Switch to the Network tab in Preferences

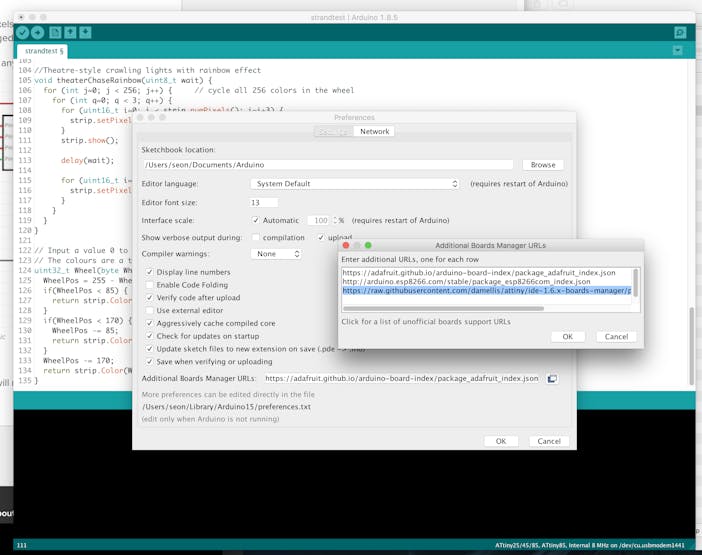pyautogui.click(x=374, y=131)
